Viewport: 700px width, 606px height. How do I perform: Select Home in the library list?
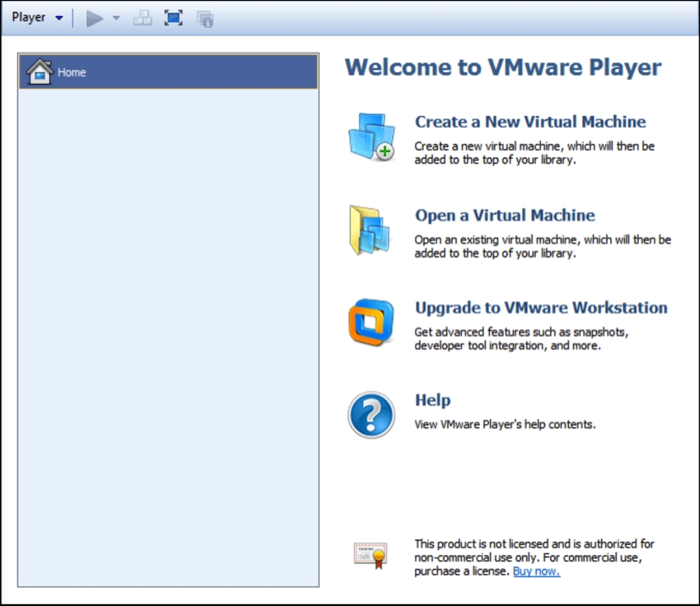tap(168, 71)
